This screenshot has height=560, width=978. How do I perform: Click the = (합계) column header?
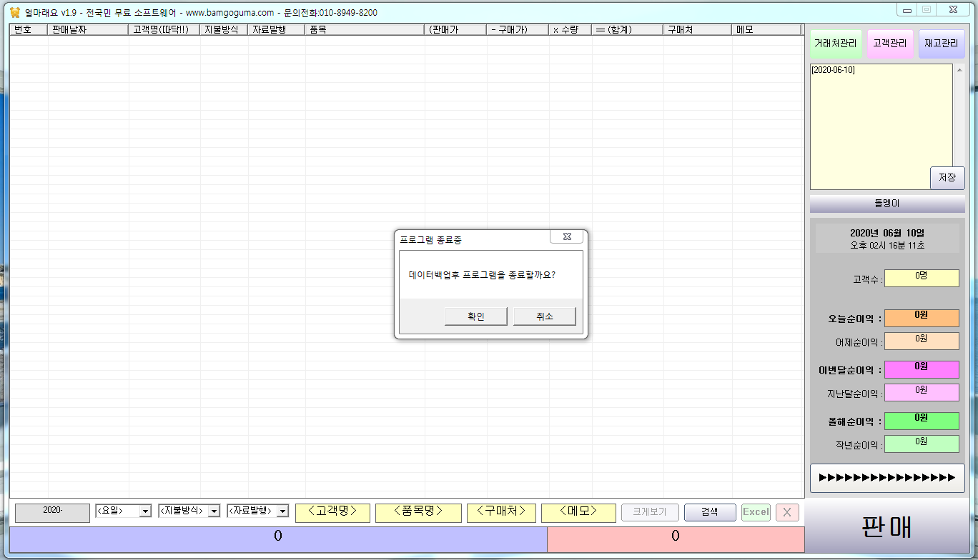point(628,30)
